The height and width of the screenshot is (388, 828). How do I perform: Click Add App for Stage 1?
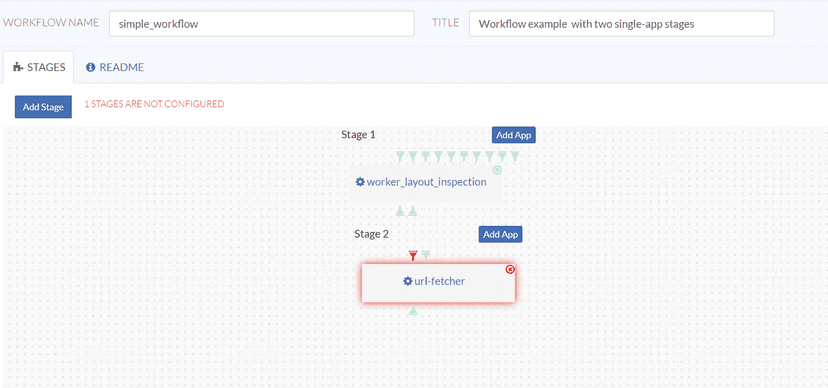coord(513,135)
